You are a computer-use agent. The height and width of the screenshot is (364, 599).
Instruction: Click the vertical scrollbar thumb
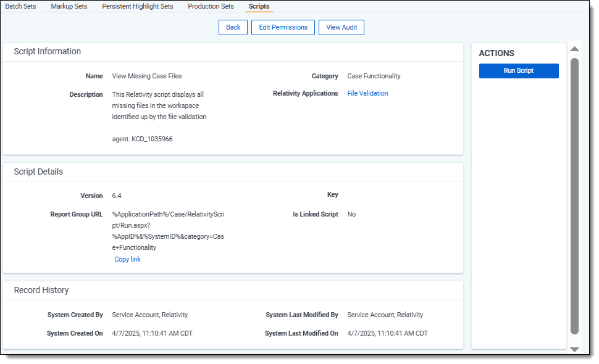point(574,197)
